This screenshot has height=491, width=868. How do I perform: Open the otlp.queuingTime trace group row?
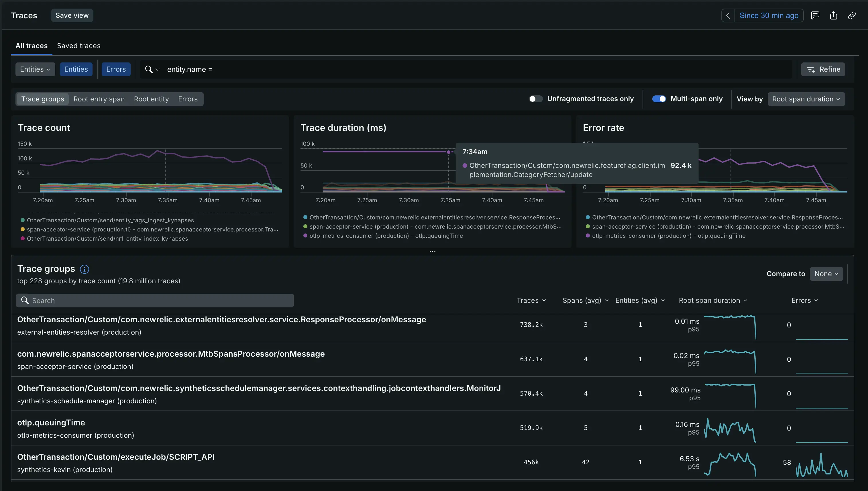click(x=432, y=428)
